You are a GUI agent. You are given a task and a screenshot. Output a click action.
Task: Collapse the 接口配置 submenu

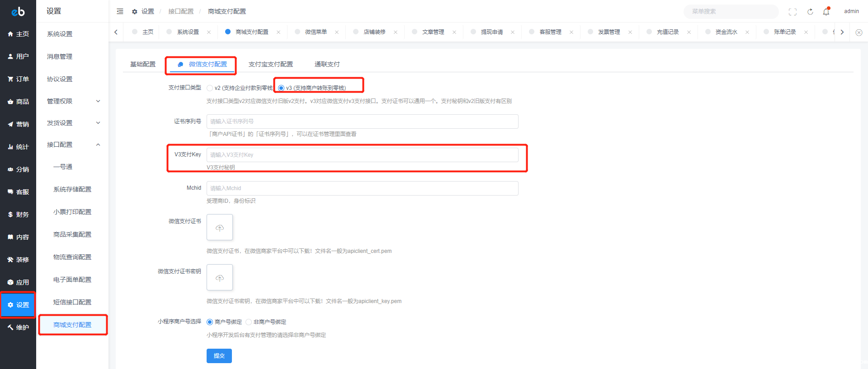click(x=72, y=145)
